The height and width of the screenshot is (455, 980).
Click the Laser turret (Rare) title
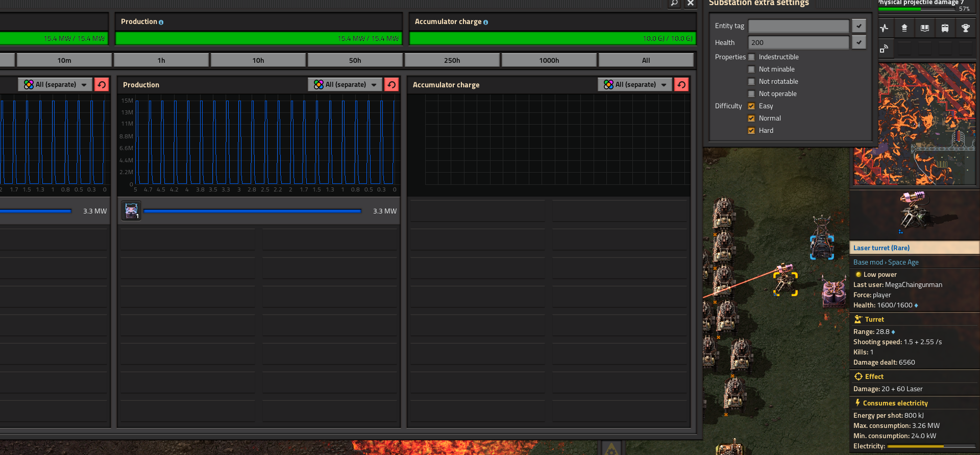[x=881, y=248]
